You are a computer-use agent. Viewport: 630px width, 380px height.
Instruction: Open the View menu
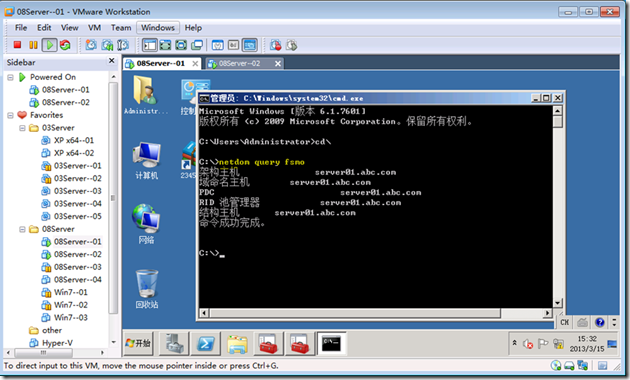pos(70,28)
